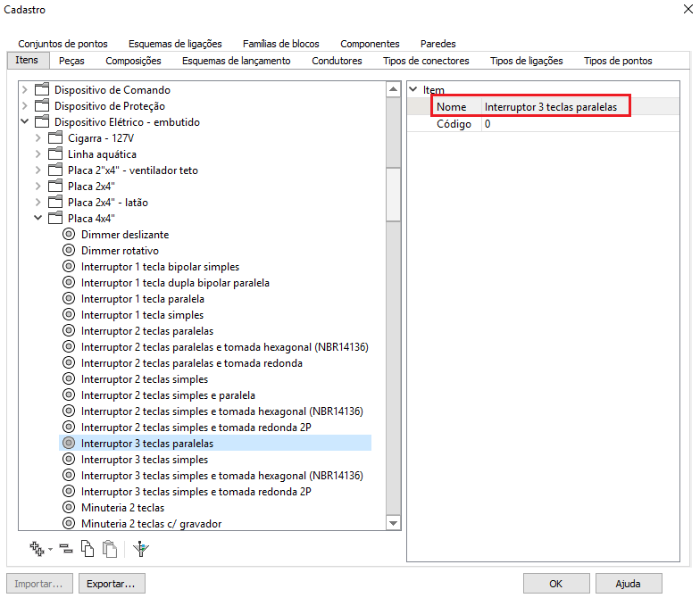Image resolution: width=700 pixels, height=598 pixels.
Task: Click the copy icon in bottom toolbar
Action: 87,549
